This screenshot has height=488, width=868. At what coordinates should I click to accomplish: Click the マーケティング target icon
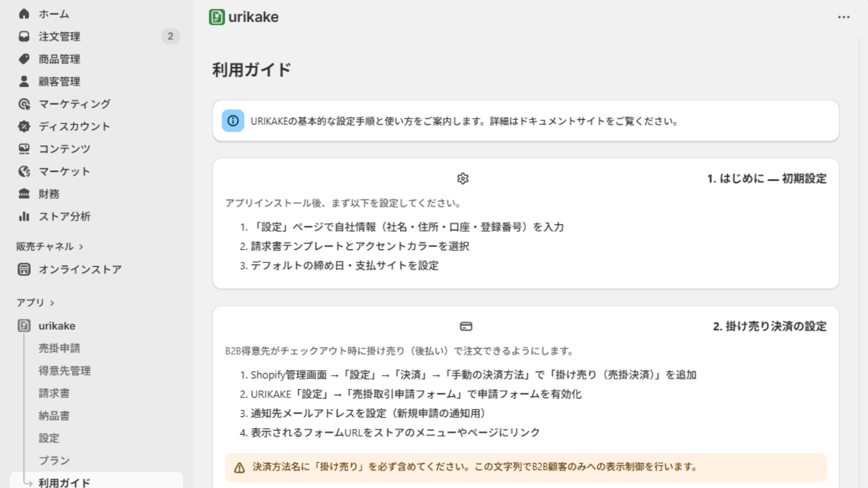pyautogui.click(x=24, y=104)
